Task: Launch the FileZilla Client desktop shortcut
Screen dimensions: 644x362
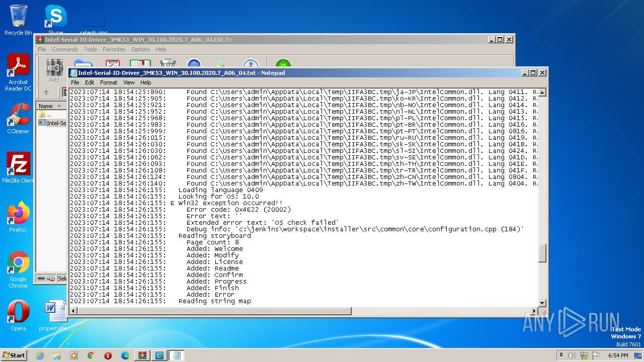Action: click(x=18, y=167)
